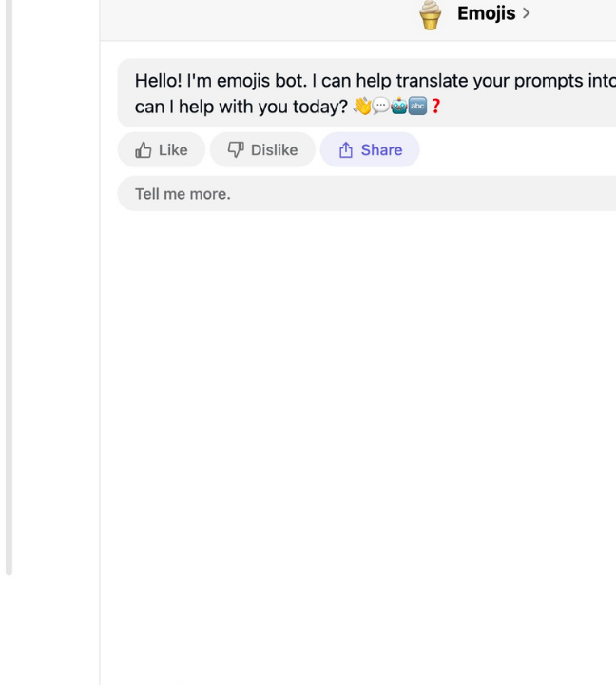Click the word 'translate' in bot message
Image resolution: width=616 pixels, height=685 pixels.
point(432,81)
